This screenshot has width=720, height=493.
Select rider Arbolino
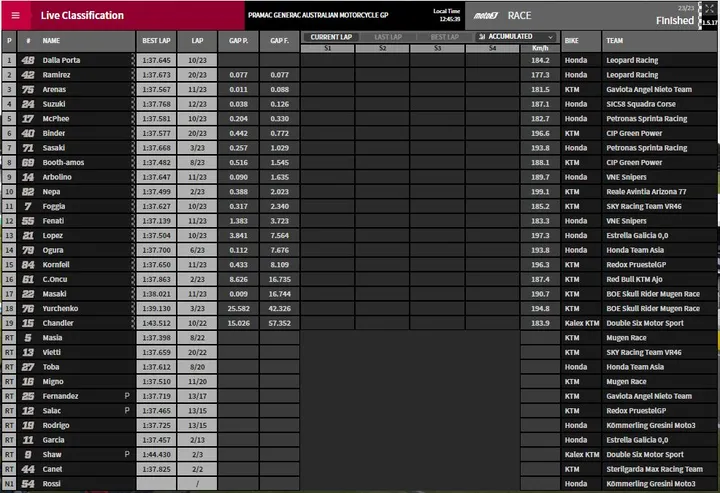click(x=57, y=177)
